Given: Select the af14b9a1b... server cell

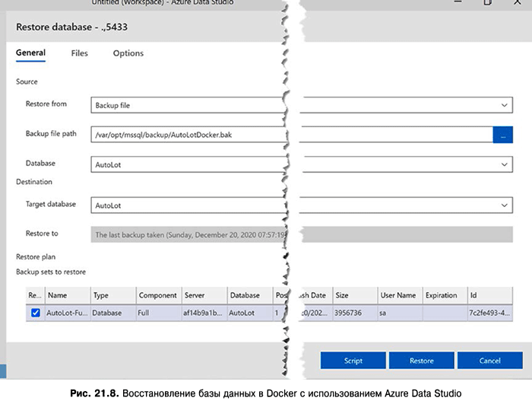Looking at the screenshot, I should (x=204, y=313).
